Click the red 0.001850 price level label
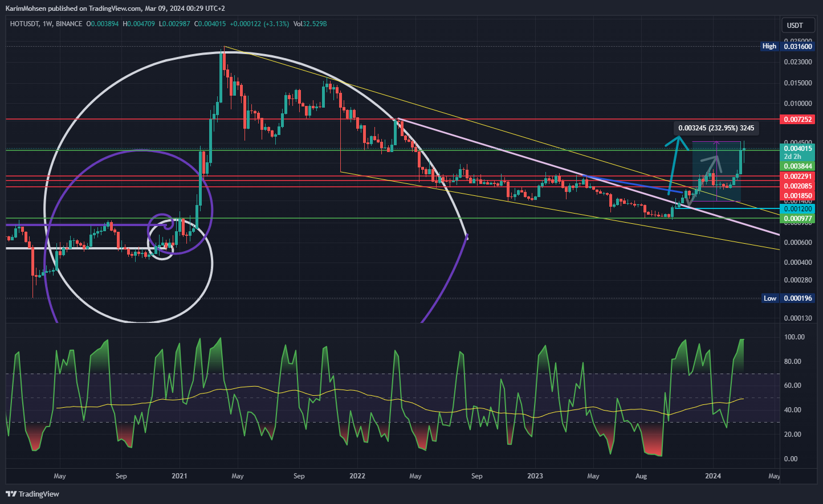Screen dimensions: 823x504 (x=798, y=195)
